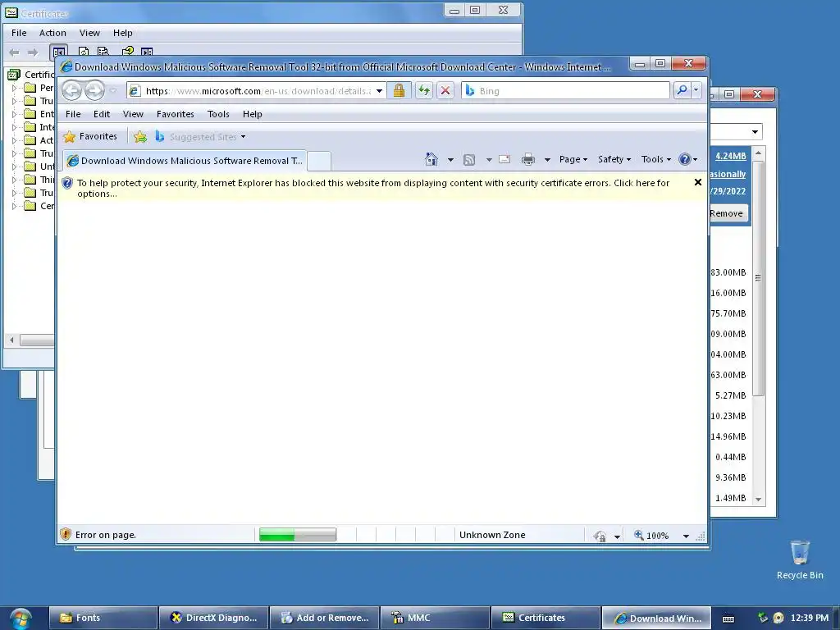Open the Tools dropdown in command bar

pos(655,159)
